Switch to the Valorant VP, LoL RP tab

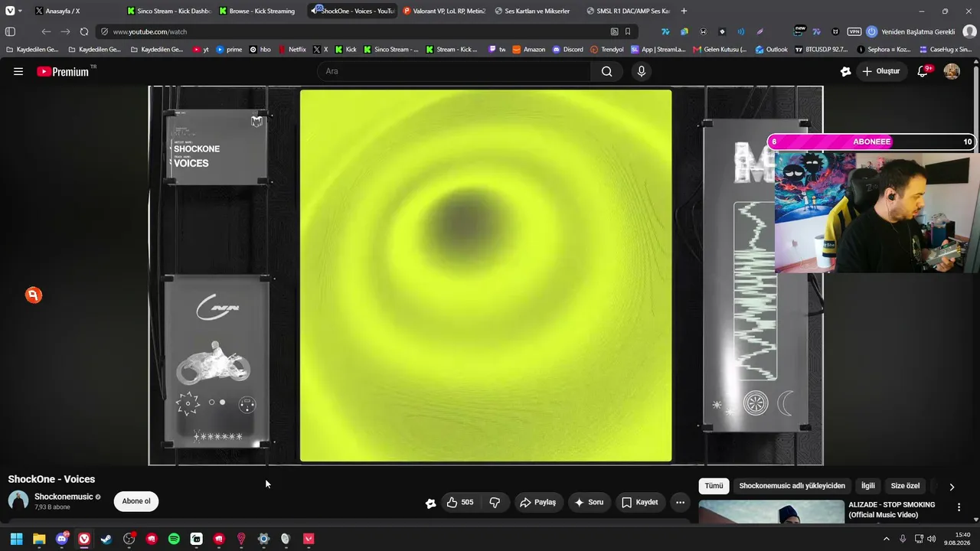point(443,11)
